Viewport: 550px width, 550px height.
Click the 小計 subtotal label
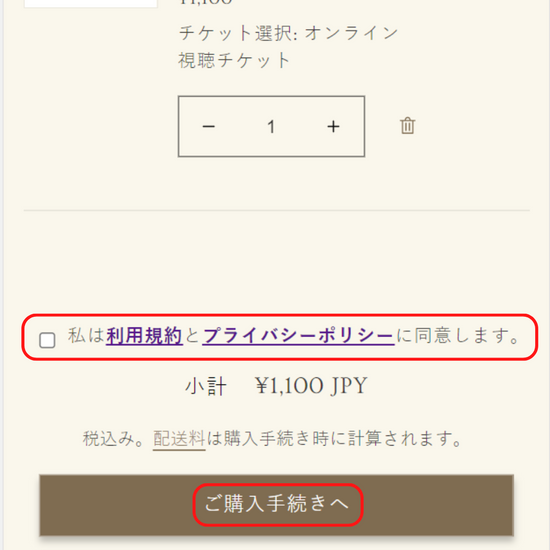[x=206, y=386]
